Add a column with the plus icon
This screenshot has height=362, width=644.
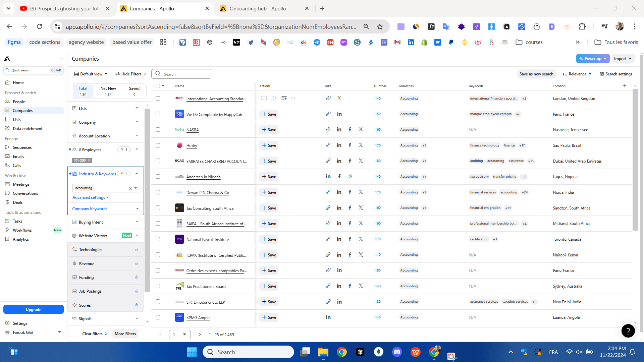point(625,86)
